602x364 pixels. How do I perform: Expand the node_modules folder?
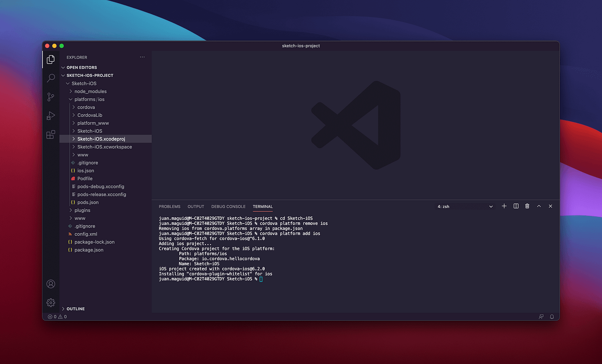[x=92, y=91]
